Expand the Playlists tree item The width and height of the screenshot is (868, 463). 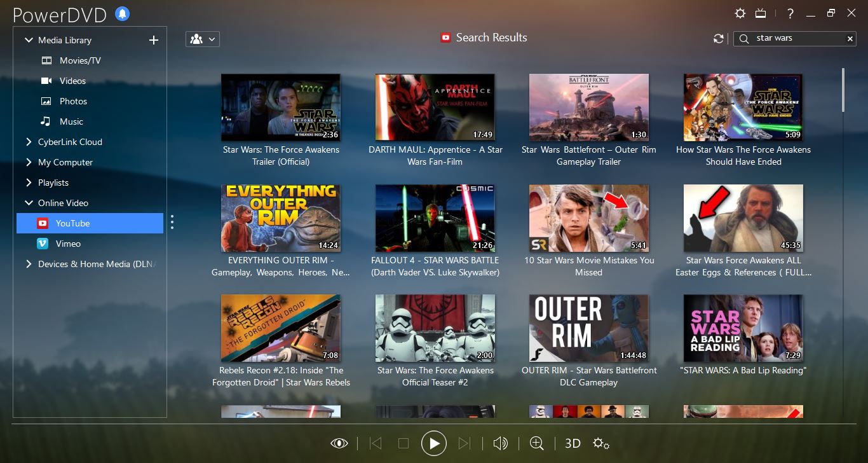click(28, 183)
